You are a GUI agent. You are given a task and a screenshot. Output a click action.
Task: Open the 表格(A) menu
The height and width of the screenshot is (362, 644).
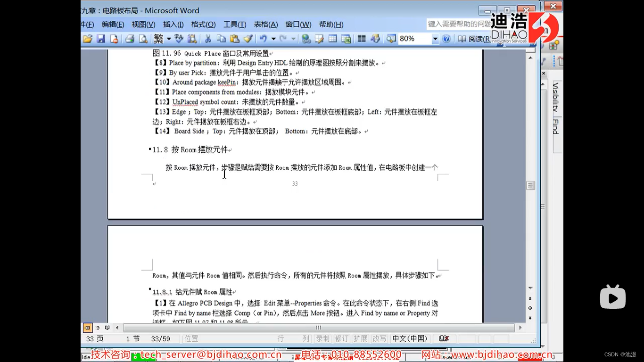[x=266, y=25]
